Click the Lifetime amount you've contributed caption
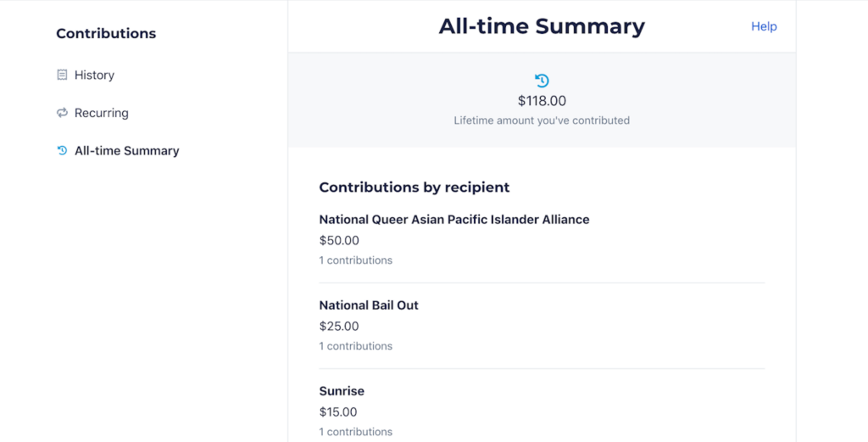This screenshot has height=442, width=868. click(542, 120)
